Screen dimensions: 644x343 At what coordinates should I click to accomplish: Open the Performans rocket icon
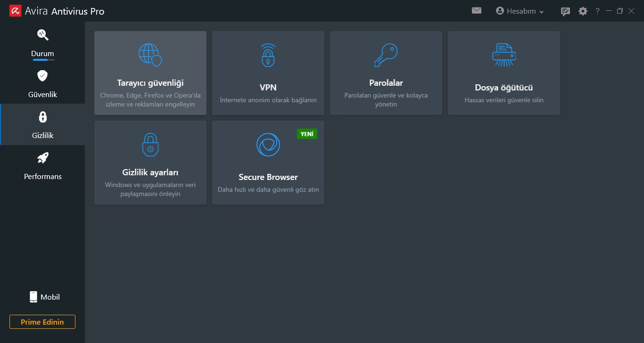coord(42,158)
